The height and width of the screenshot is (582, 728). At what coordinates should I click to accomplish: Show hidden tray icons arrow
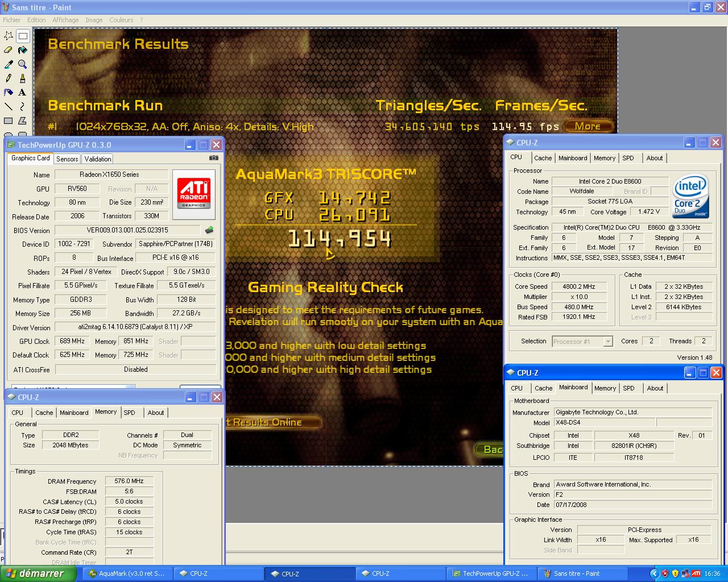[655, 573]
